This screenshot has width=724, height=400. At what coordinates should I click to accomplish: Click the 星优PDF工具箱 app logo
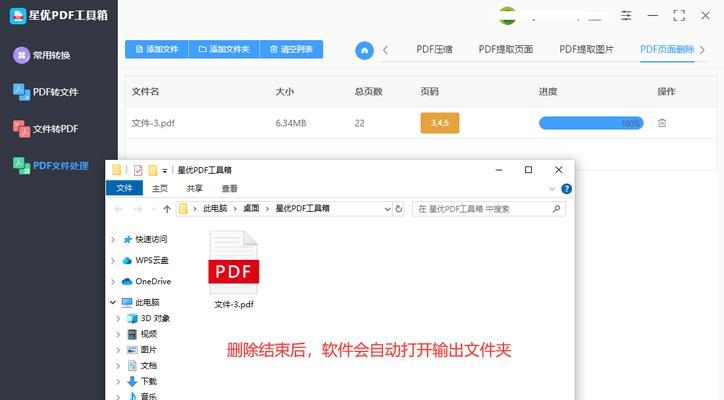(18, 16)
